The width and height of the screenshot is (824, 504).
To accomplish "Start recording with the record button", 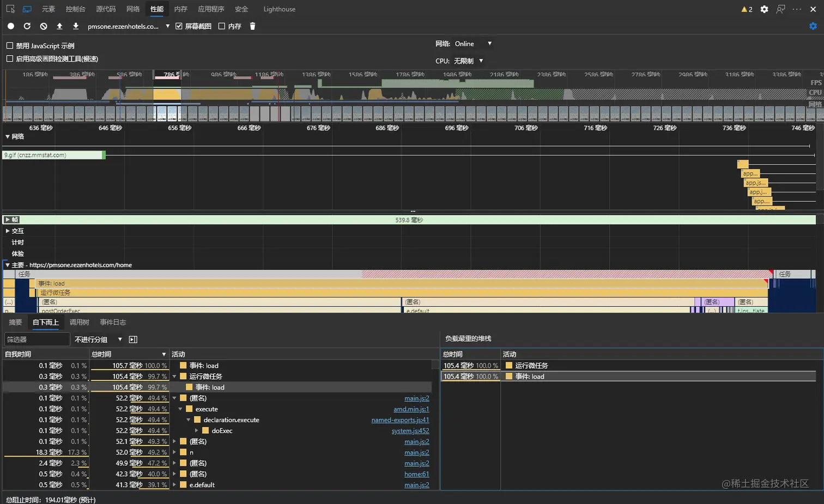I will [x=11, y=26].
